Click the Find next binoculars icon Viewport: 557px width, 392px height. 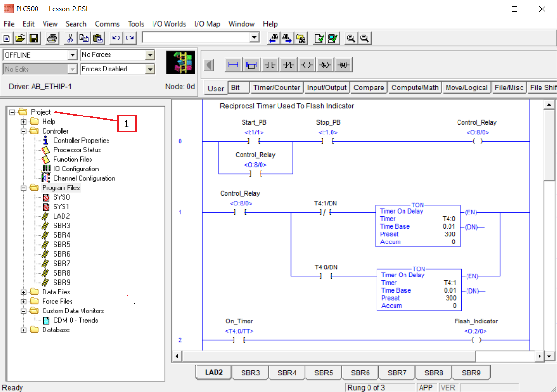coord(287,38)
